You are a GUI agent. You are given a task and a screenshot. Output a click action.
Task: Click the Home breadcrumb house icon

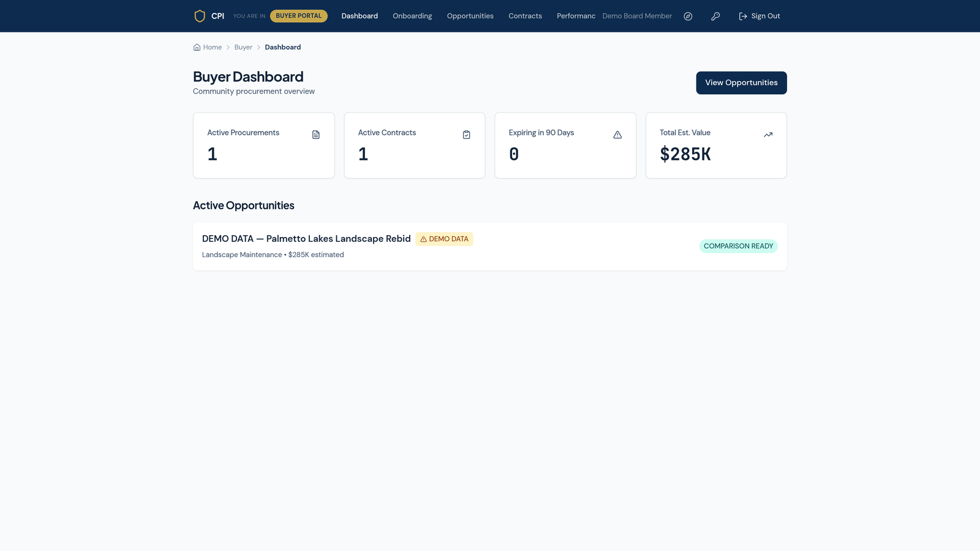tap(197, 47)
